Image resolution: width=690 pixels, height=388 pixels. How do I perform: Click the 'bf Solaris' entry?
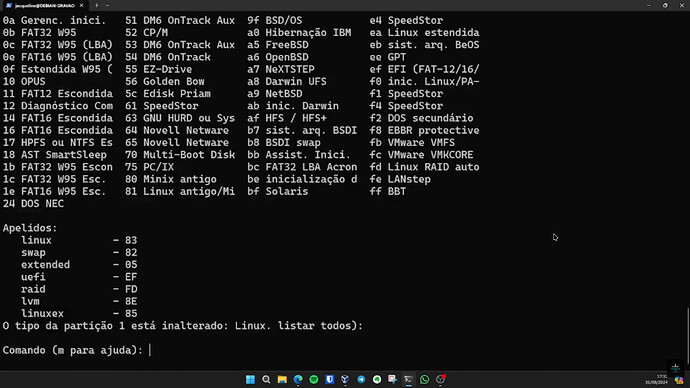(278, 191)
